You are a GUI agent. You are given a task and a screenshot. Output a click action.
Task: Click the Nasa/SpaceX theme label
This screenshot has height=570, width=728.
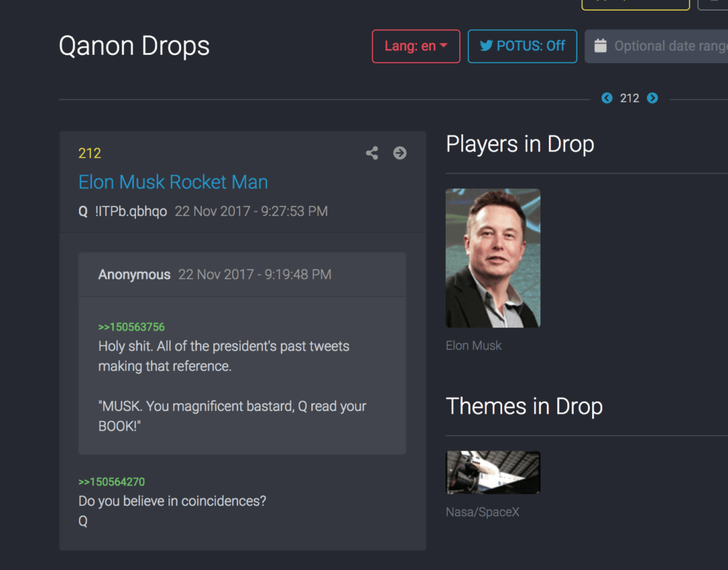(x=483, y=512)
